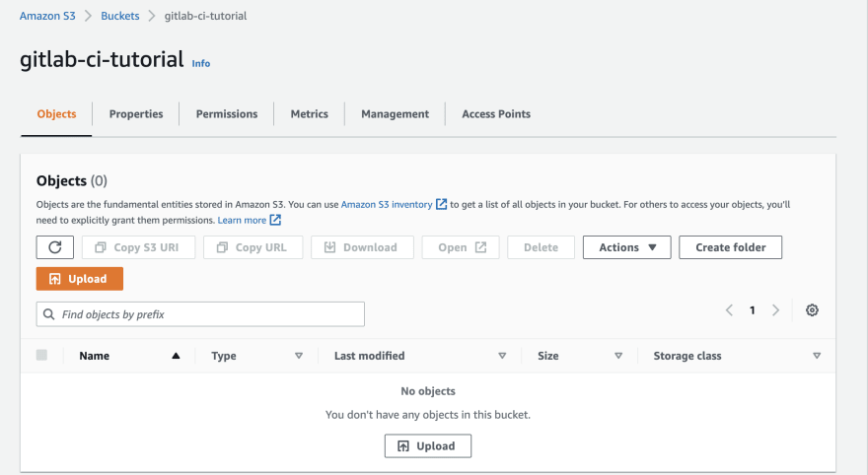
Task: Refresh the objects list
Action: point(55,247)
